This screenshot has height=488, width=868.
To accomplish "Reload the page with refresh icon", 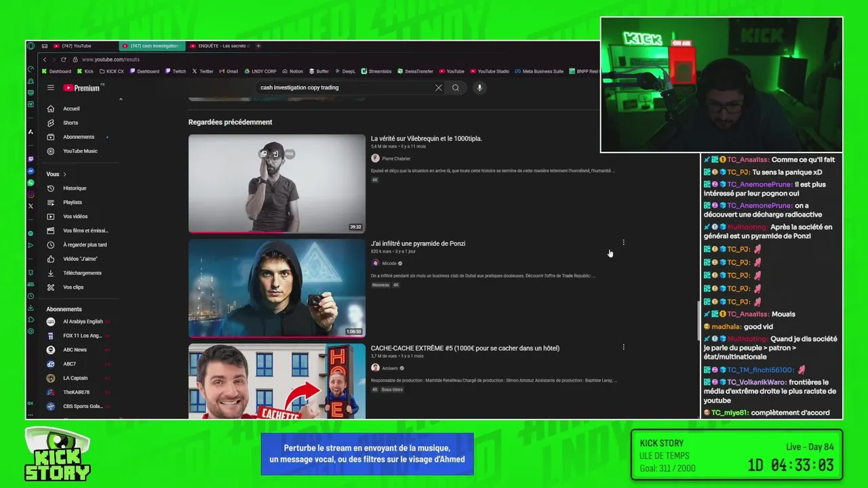I will coord(64,60).
